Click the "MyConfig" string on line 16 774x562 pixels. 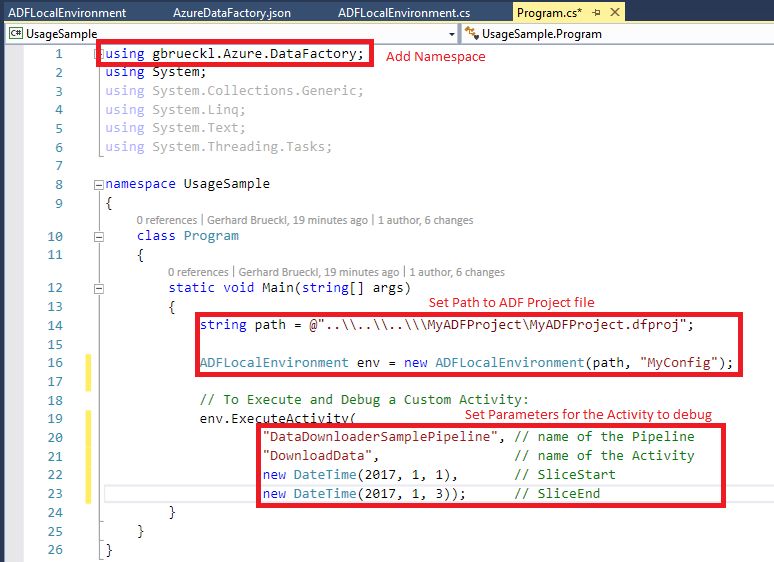point(679,363)
